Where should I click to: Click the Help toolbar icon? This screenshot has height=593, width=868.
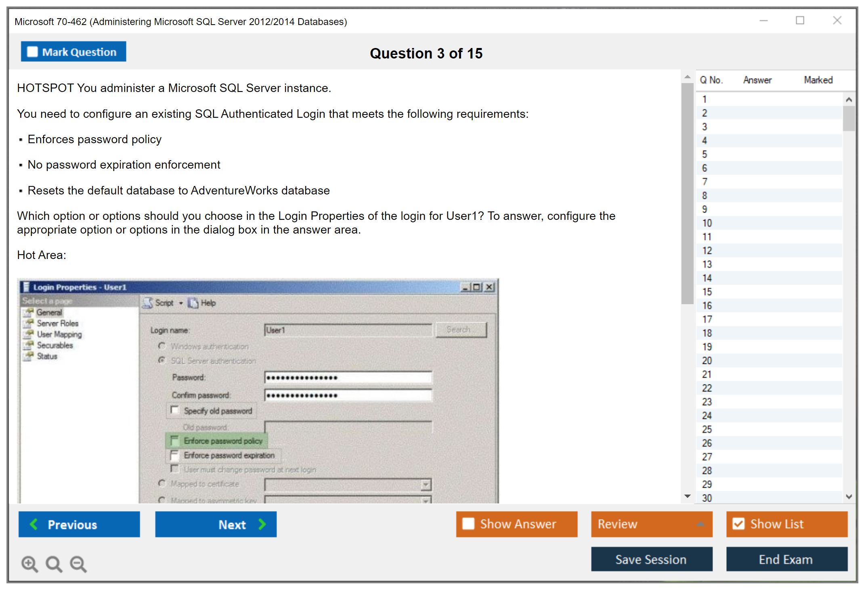[x=193, y=303]
